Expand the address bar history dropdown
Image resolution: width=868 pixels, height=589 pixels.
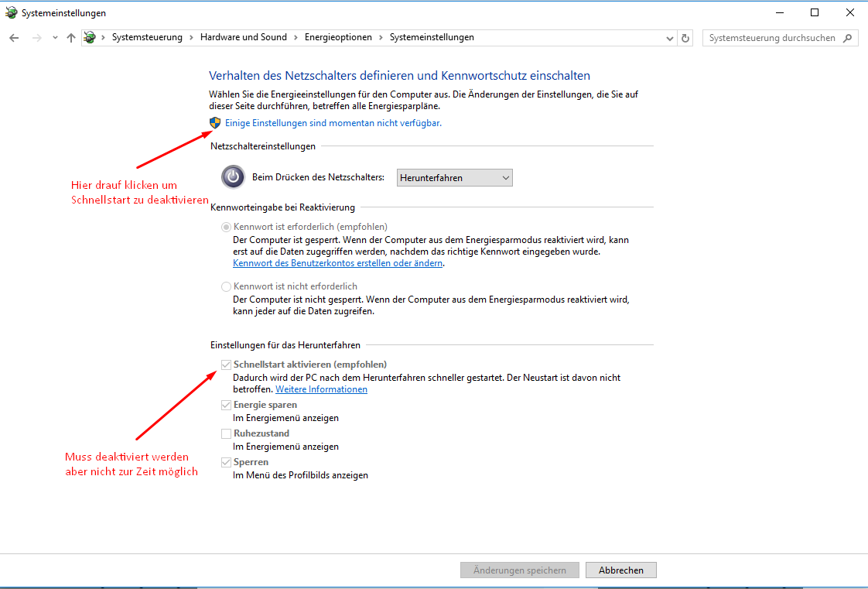coord(670,38)
